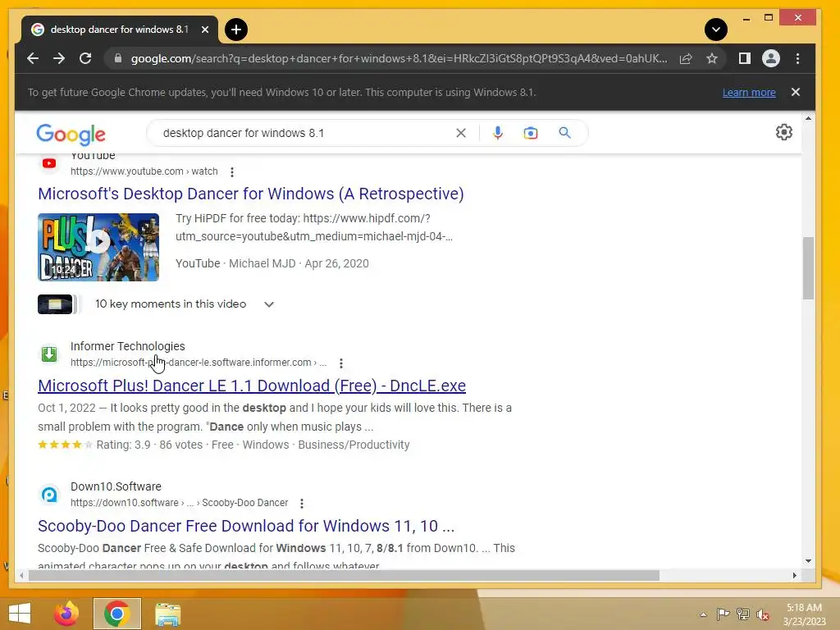
Task: Click the horizontal scrollbar thumb
Action: click(344, 575)
